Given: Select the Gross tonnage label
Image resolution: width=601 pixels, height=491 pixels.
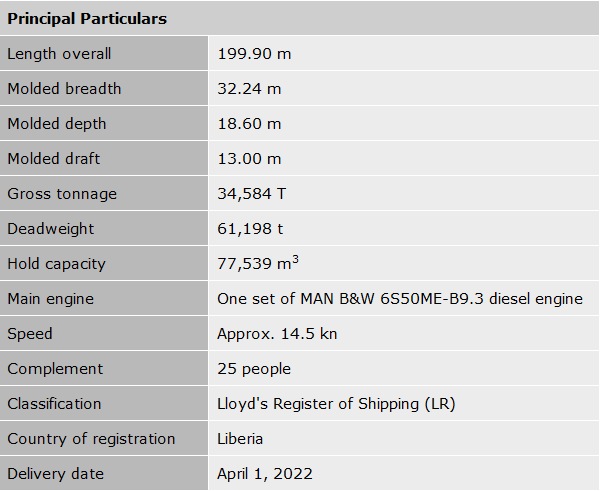Looking at the screenshot, I should point(62,194).
